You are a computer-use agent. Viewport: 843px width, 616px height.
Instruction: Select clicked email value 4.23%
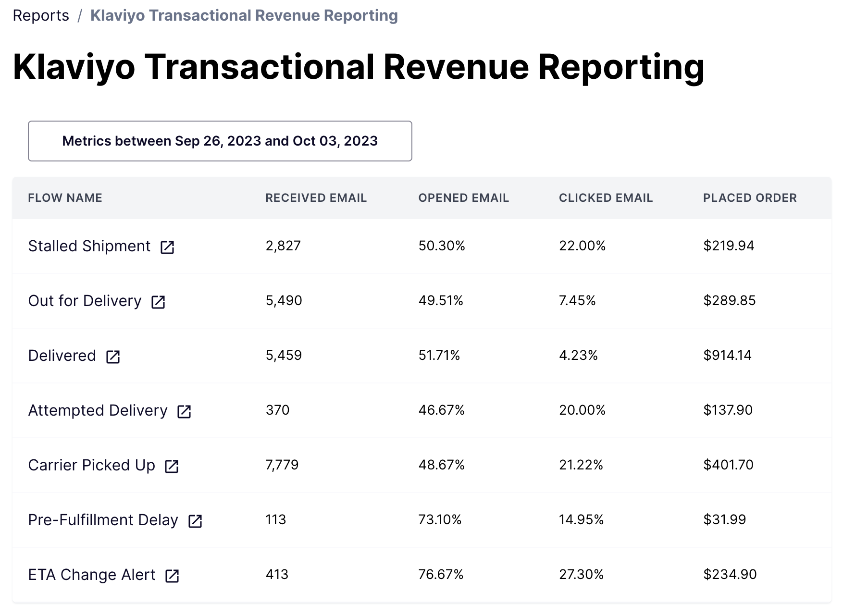[x=578, y=355]
